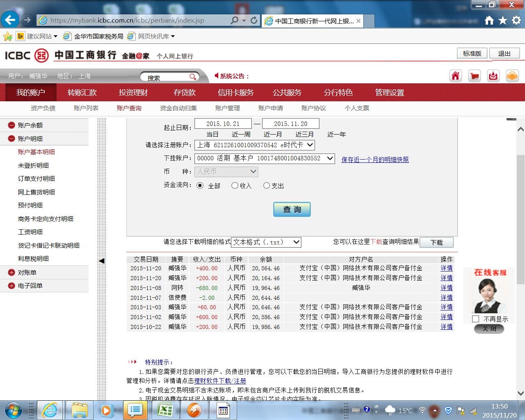525x420 pixels.
Task: Select the 近一月 date shortcut
Action: 273,135
